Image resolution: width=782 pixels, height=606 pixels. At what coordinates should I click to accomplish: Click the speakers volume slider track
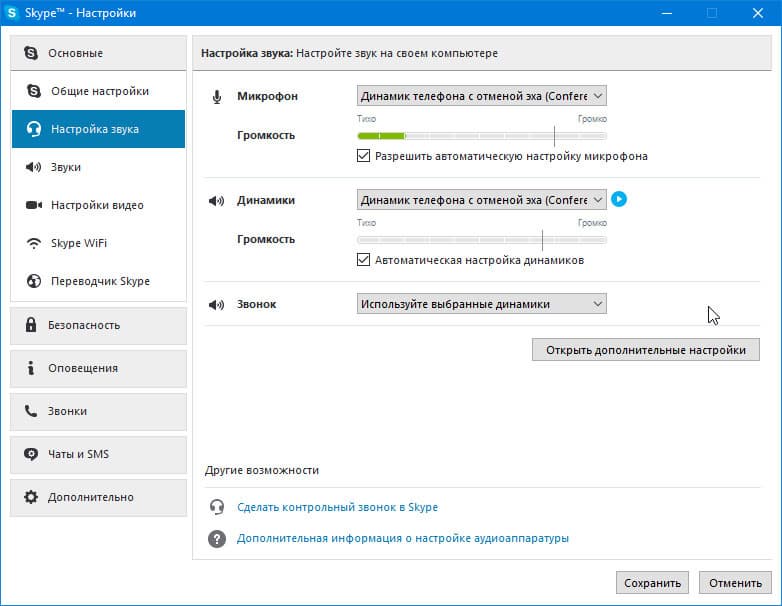pyautogui.click(x=482, y=240)
